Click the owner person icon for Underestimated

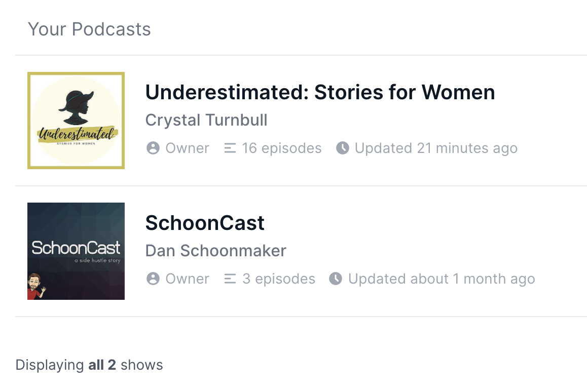click(x=153, y=148)
